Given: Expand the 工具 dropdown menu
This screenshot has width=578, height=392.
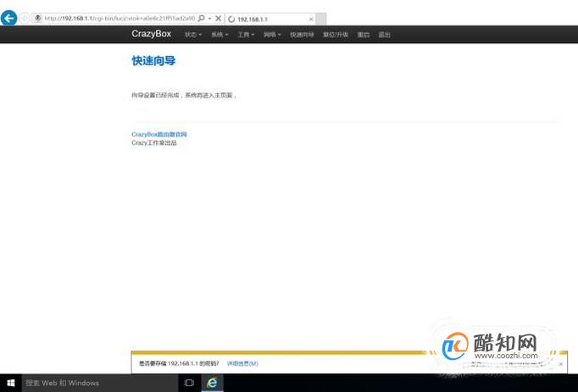Looking at the screenshot, I should point(246,35).
